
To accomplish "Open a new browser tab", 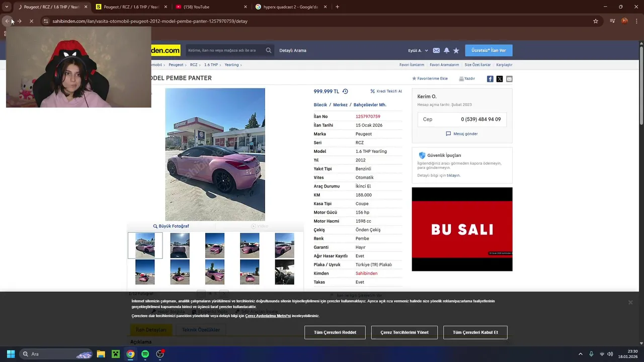I will [337, 7].
